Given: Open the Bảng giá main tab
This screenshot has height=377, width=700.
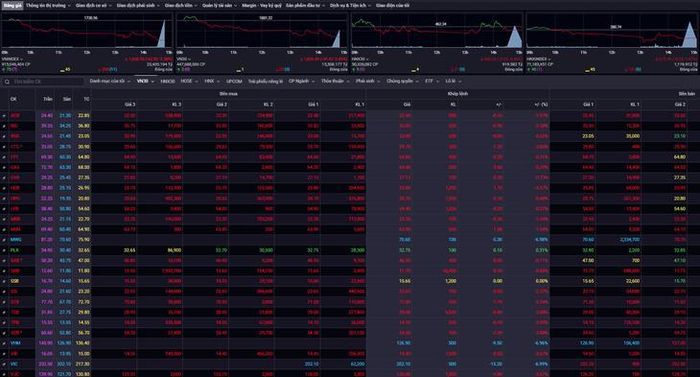Looking at the screenshot, I should click(x=12, y=5).
